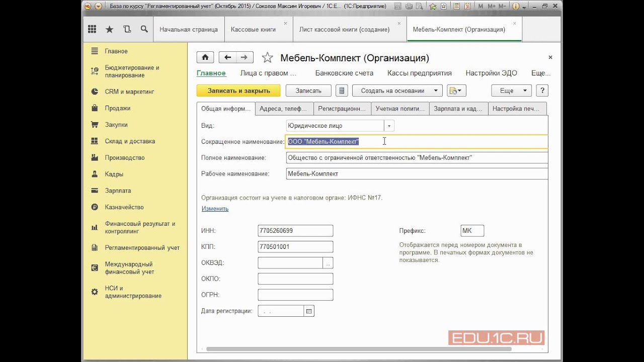Viewport: 644px width, 362px height.
Task: Open Кассы предприятия link
Action: pyautogui.click(x=420, y=73)
